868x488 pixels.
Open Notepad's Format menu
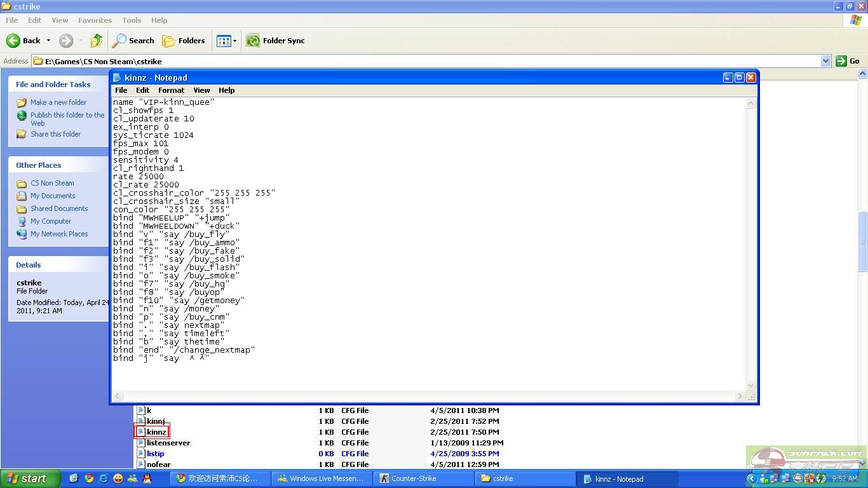(x=171, y=90)
